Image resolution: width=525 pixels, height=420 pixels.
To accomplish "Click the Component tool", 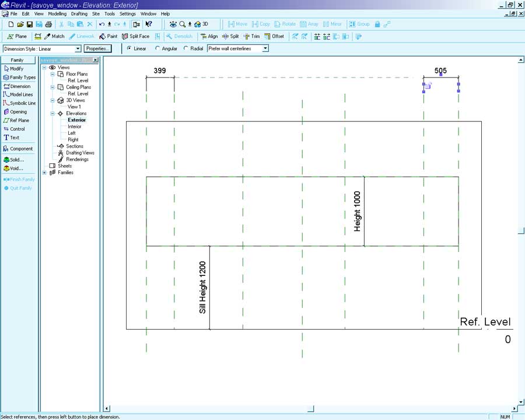I will click(18, 149).
